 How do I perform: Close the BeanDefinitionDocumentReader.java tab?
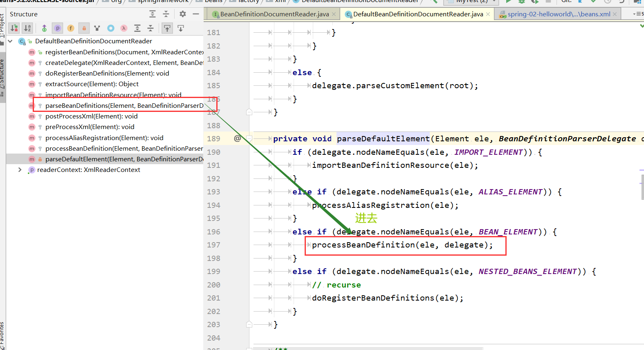[334, 14]
